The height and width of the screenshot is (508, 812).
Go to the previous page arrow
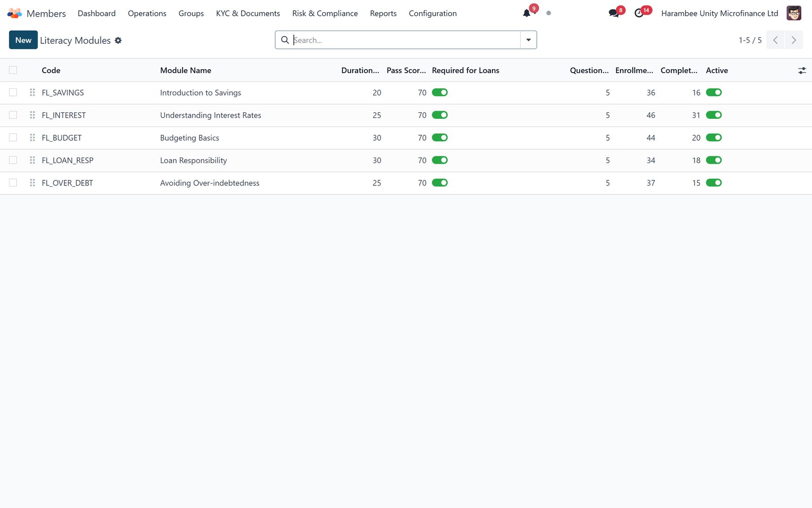[x=775, y=40]
